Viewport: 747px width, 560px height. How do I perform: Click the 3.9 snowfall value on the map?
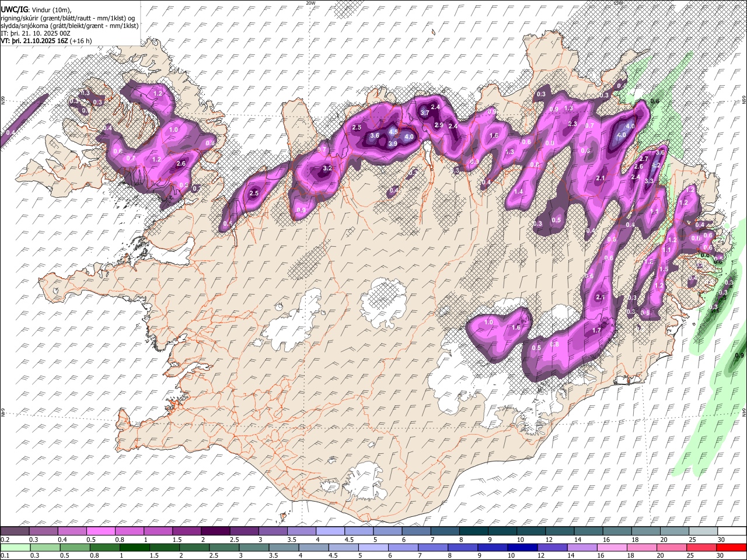tap(393, 143)
